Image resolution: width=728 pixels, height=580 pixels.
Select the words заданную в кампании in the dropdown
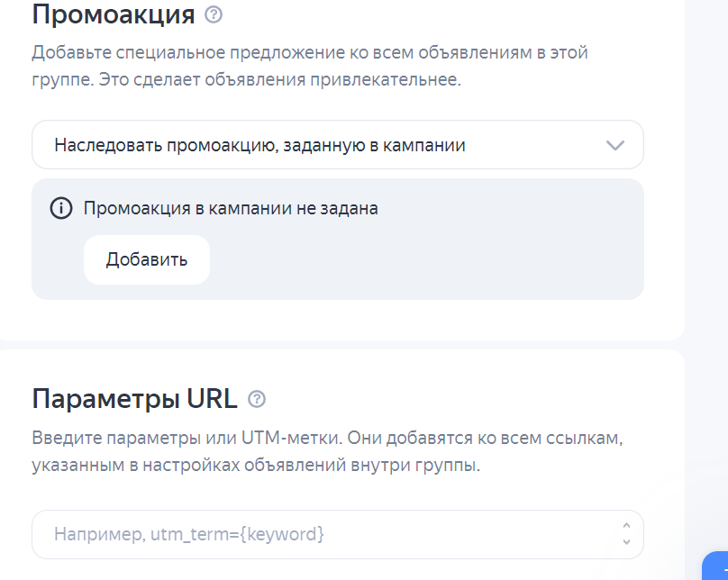click(x=378, y=145)
